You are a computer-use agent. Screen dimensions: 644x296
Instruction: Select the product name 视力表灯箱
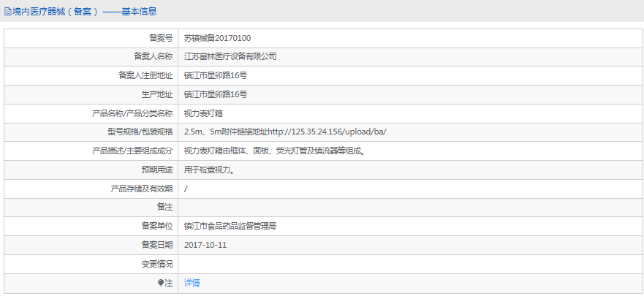[x=203, y=113]
